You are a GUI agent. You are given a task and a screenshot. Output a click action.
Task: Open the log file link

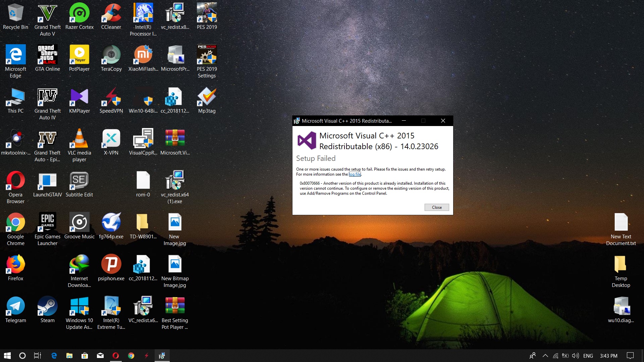click(355, 174)
